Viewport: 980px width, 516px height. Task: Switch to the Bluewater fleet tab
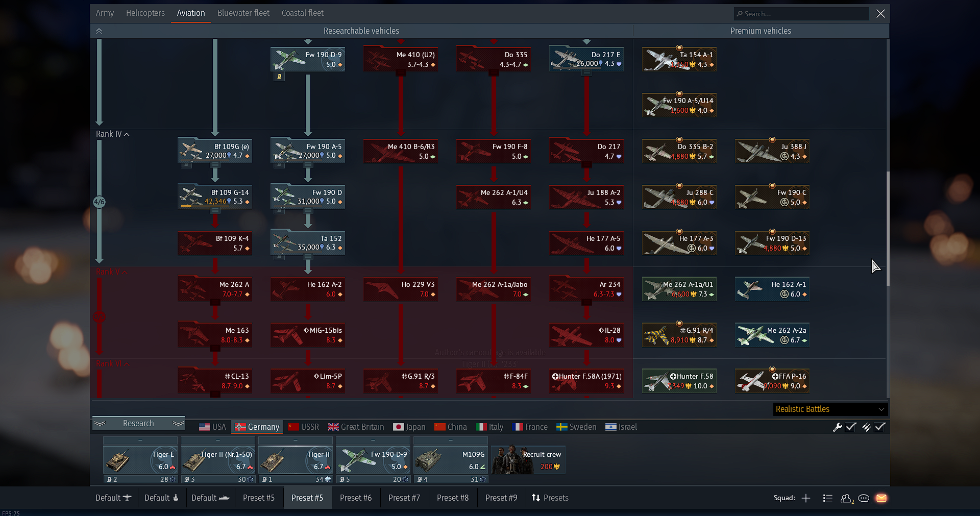243,13
